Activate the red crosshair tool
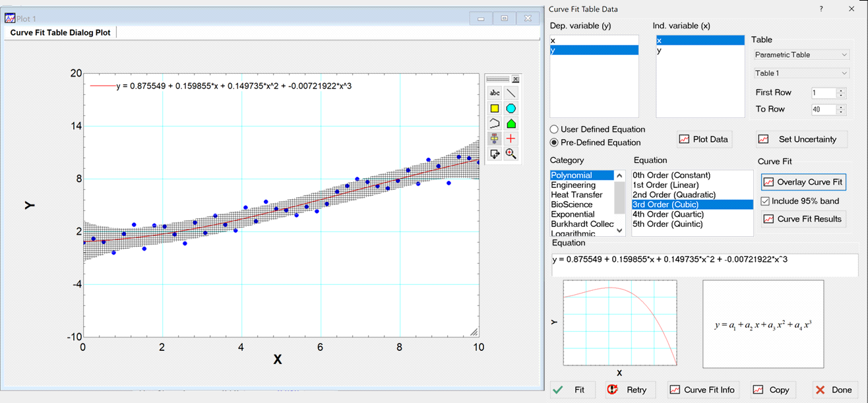 point(511,139)
